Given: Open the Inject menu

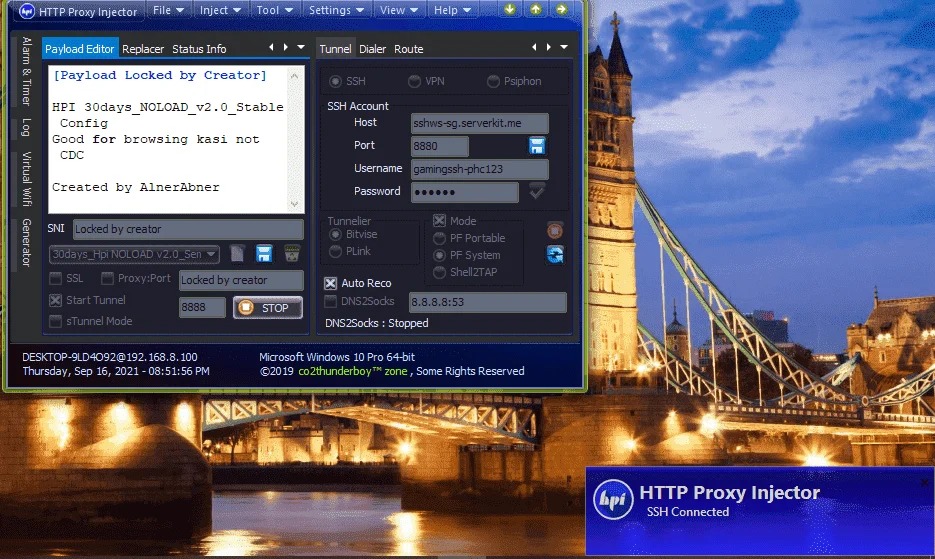Looking at the screenshot, I should [220, 10].
